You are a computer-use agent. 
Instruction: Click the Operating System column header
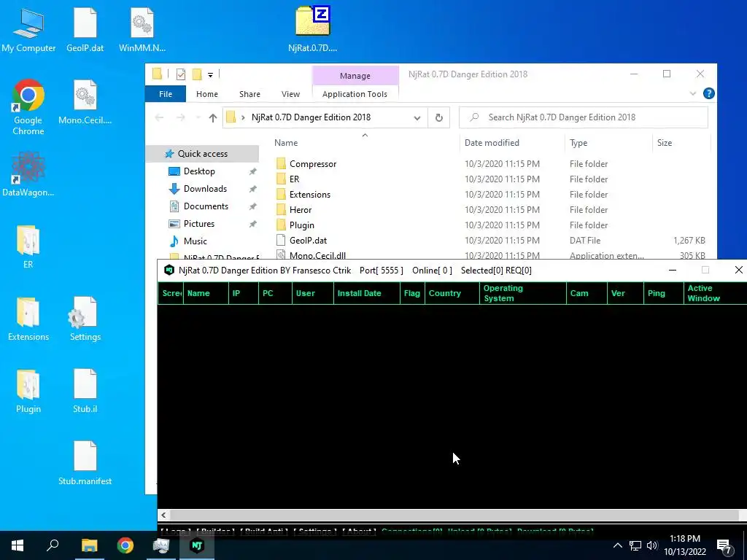tap(523, 293)
